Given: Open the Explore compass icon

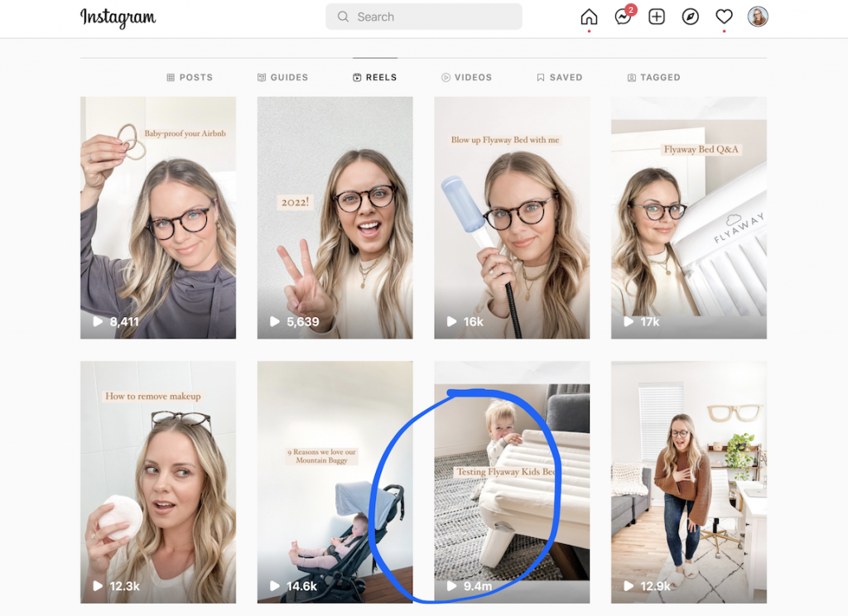Looking at the screenshot, I should (x=690, y=17).
